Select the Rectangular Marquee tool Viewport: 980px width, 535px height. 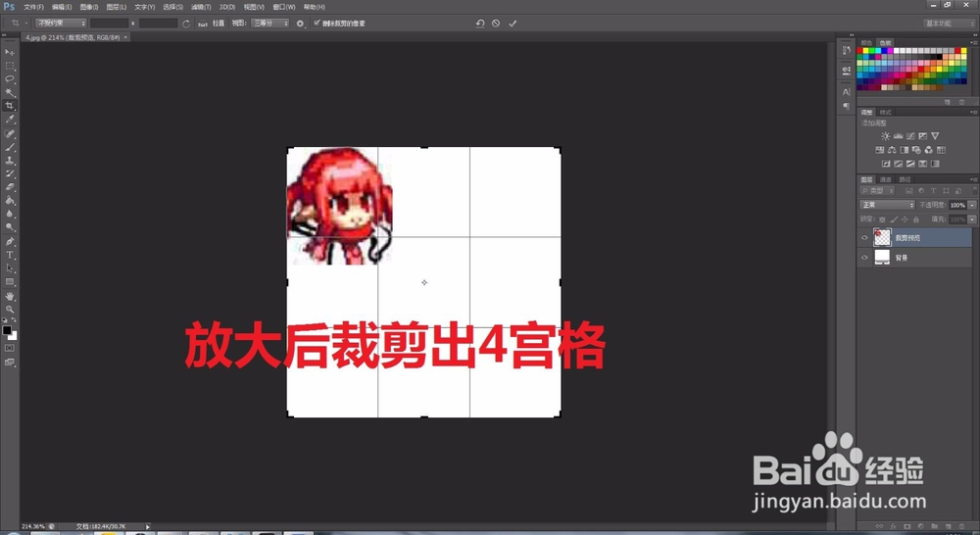pyautogui.click(x=10, y=66)
